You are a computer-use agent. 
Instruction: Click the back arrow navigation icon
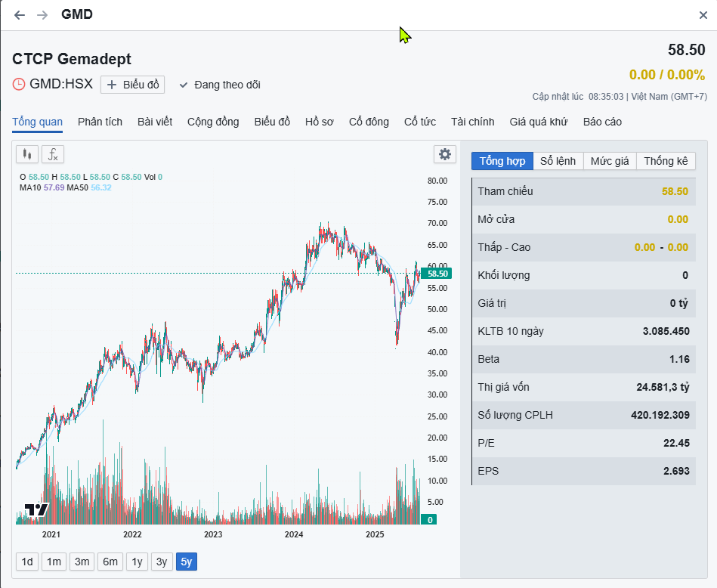(20, 15)
